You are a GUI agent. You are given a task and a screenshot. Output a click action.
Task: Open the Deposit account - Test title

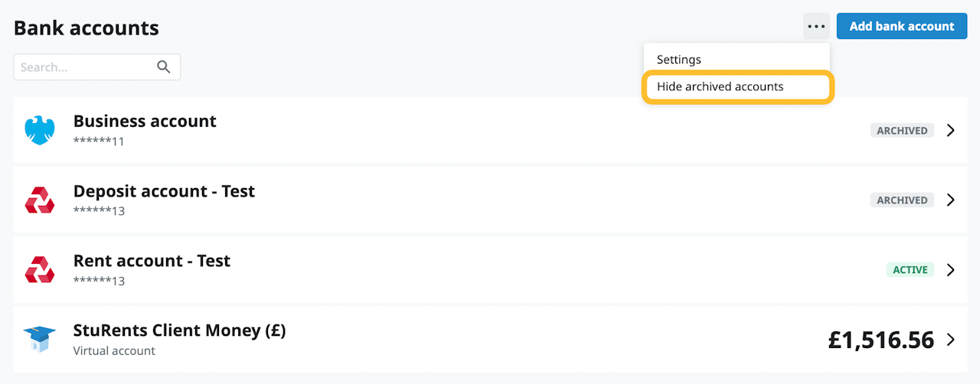pyautogui.click(x=164, y=190)
